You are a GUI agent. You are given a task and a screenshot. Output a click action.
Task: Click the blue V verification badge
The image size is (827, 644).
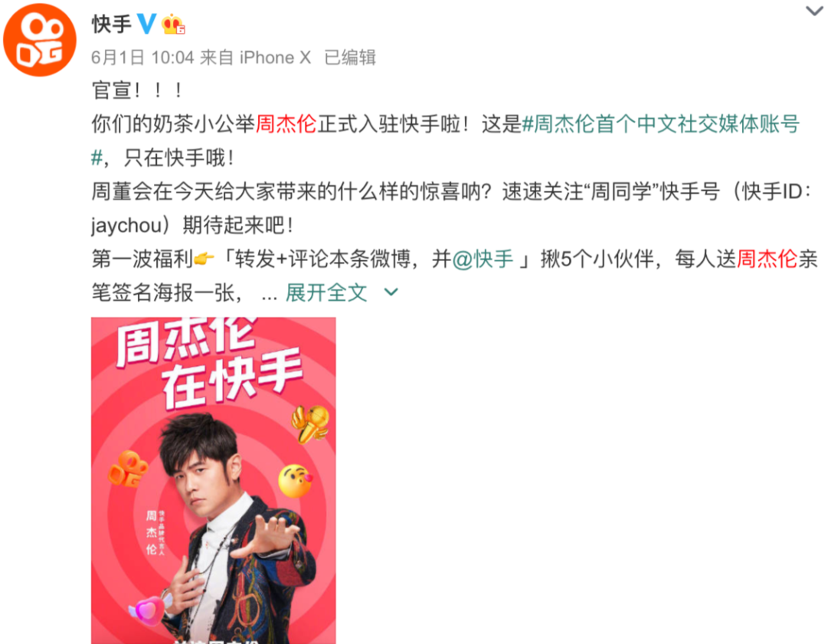(x=146, y=24)
